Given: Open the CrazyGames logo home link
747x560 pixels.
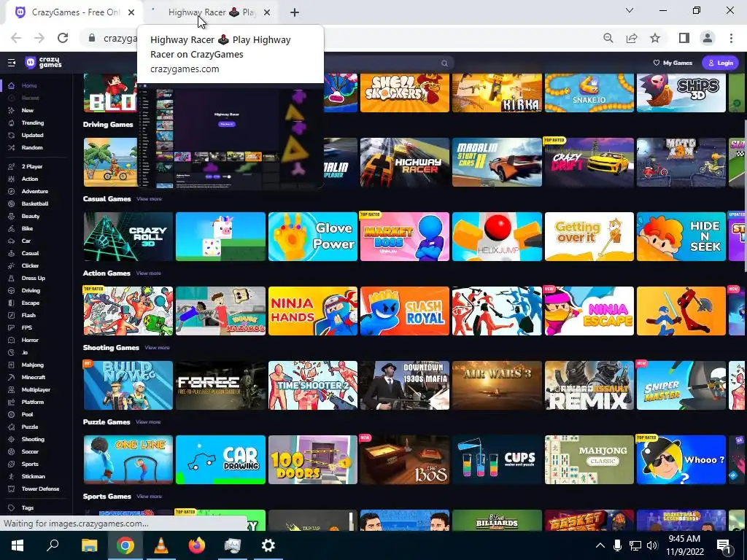Looking at the screenshot, I should click(x=43, y=63).
